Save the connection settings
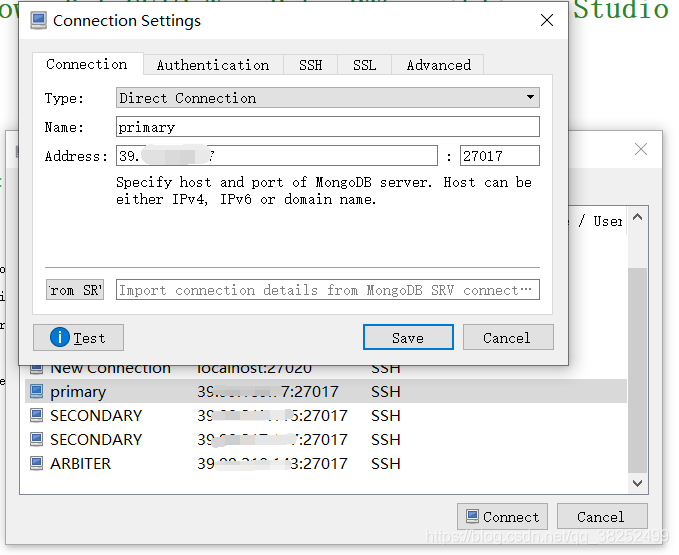The height and width of the screenshot is (555, 679). 408,337
